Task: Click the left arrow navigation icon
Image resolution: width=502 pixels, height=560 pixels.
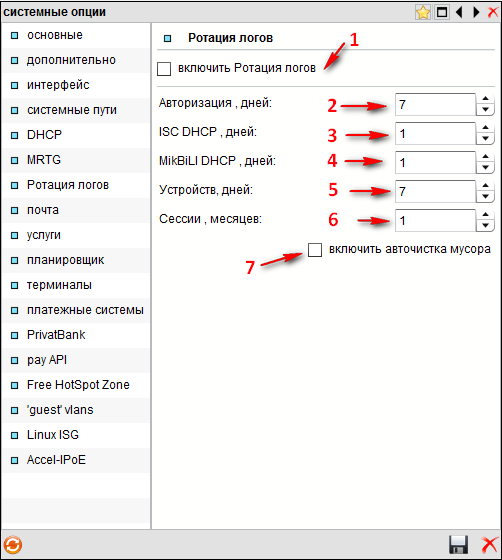Action: (459, 12)
